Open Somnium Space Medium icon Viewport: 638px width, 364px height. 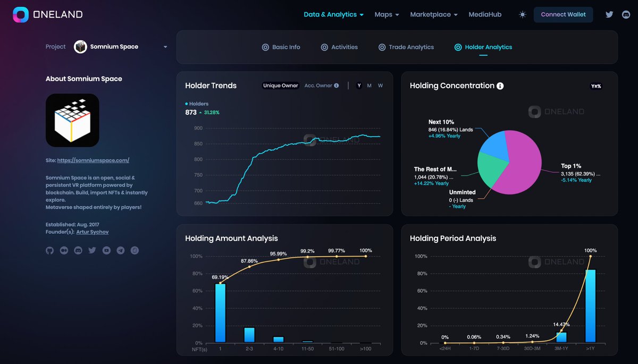[64, 250]
